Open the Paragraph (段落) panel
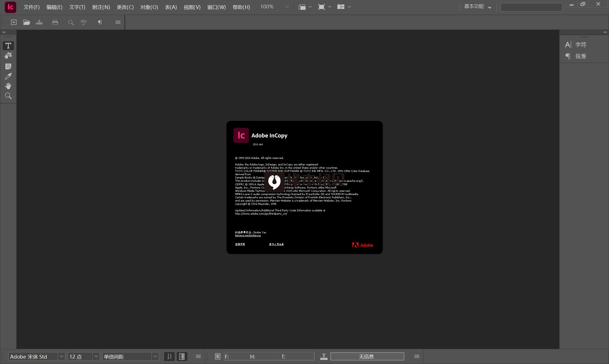 576,56
